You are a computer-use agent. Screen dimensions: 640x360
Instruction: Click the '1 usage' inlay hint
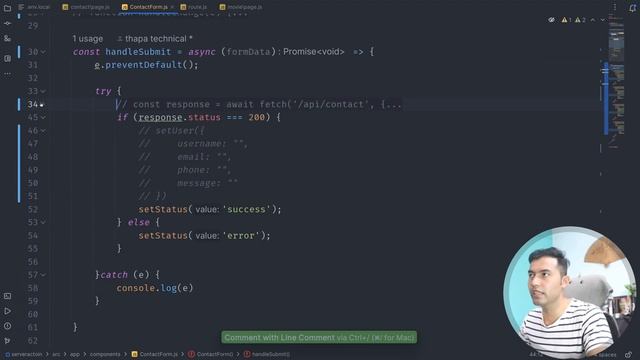88,39
